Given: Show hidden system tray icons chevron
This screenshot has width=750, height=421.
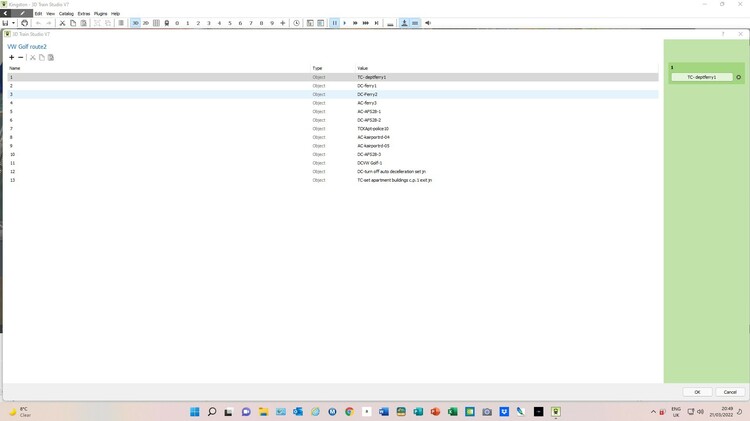Looking at the screenshot, I should [653, 411].
